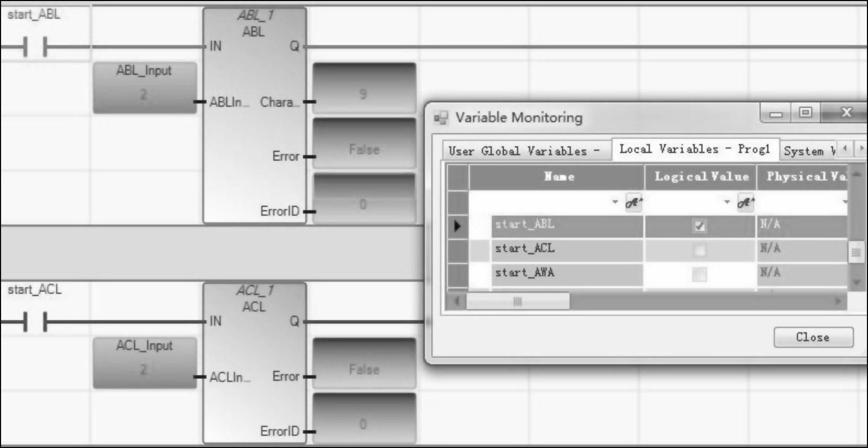Switch to the User Global Variables tab
Image resolution: width=868 pixels, height=448 pixels.
[524, 151]
